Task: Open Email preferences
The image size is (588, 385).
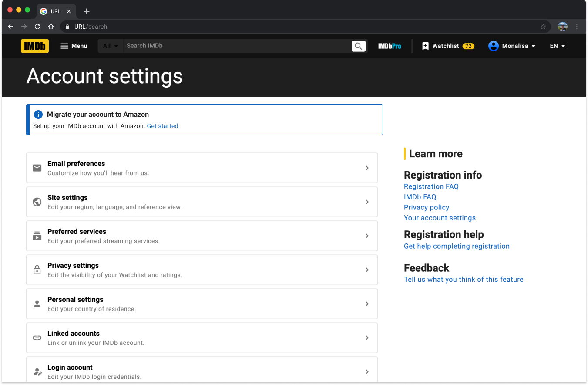Action: [202, 168]
